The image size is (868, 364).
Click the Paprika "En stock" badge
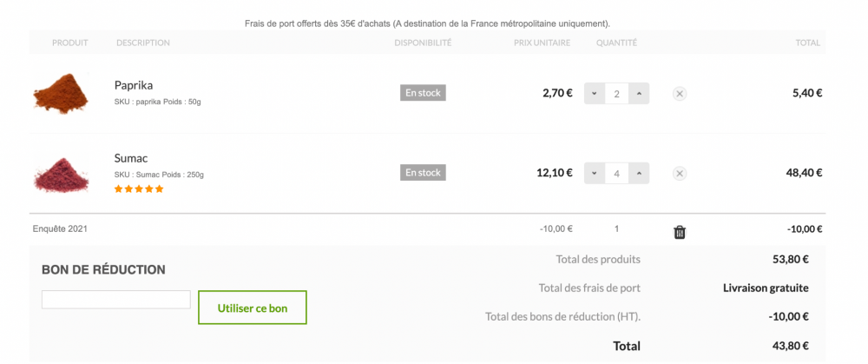[423, 93]
